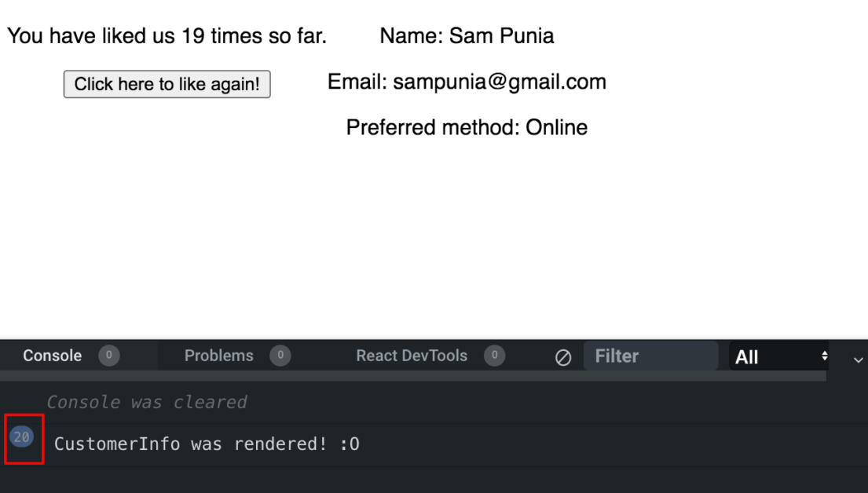
Task: Click the Console was cleared message
Action: [x=146, y=403]
